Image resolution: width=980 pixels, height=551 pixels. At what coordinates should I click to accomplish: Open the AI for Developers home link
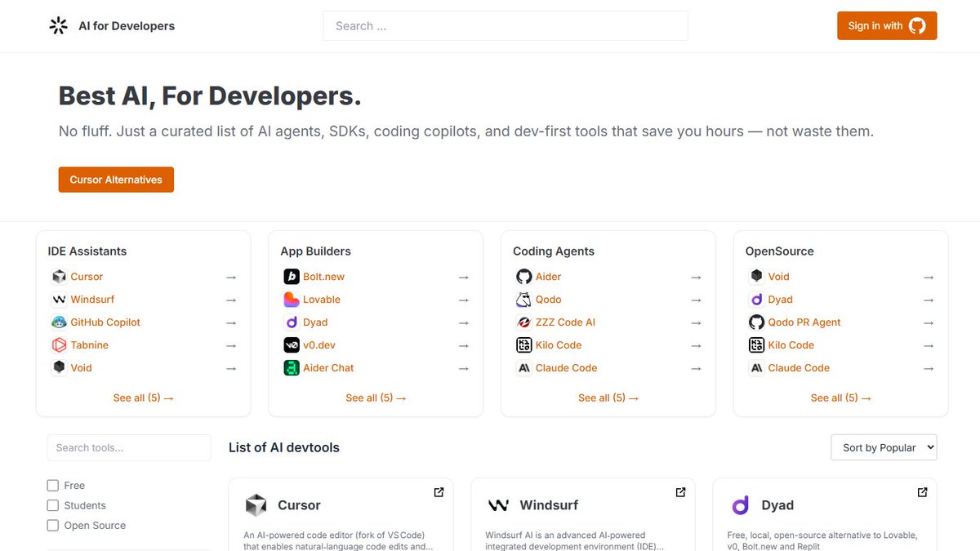coord(112,26)
